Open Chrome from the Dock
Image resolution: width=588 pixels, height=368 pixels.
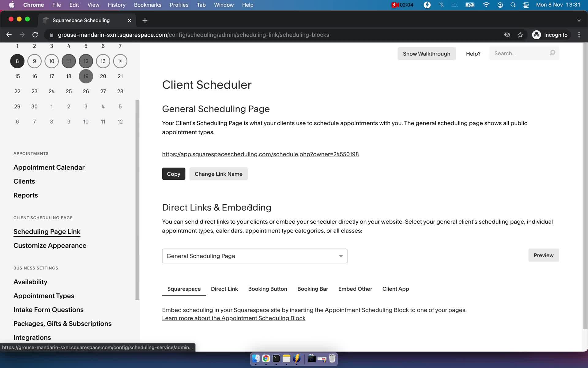coord(266,358)
